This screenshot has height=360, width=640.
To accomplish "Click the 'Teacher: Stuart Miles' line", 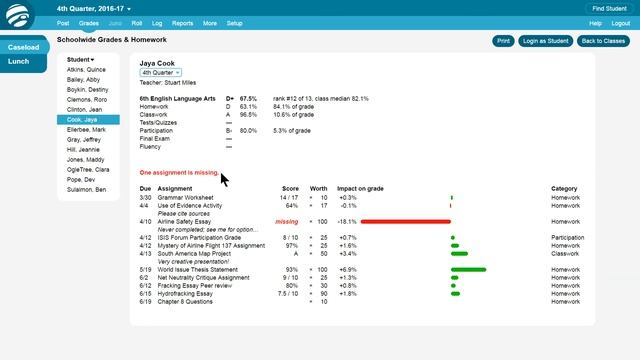I will (x=168, y=83).
